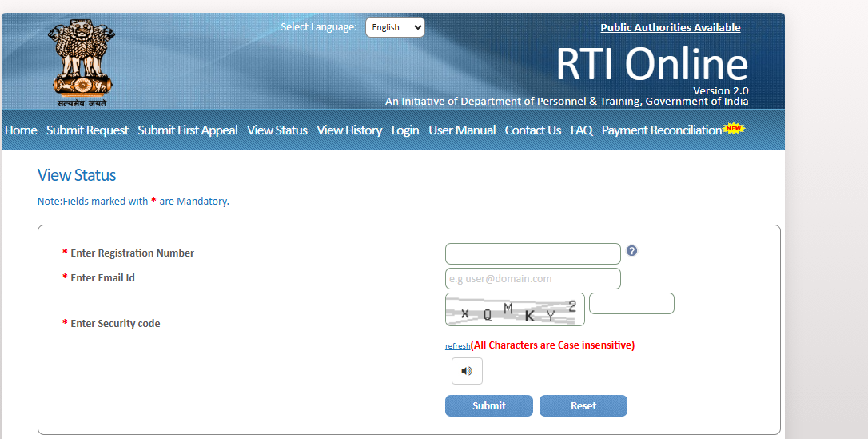Click the View Status page heading
This screenshot has width=868, height=439.
click(x=77, y=175)
